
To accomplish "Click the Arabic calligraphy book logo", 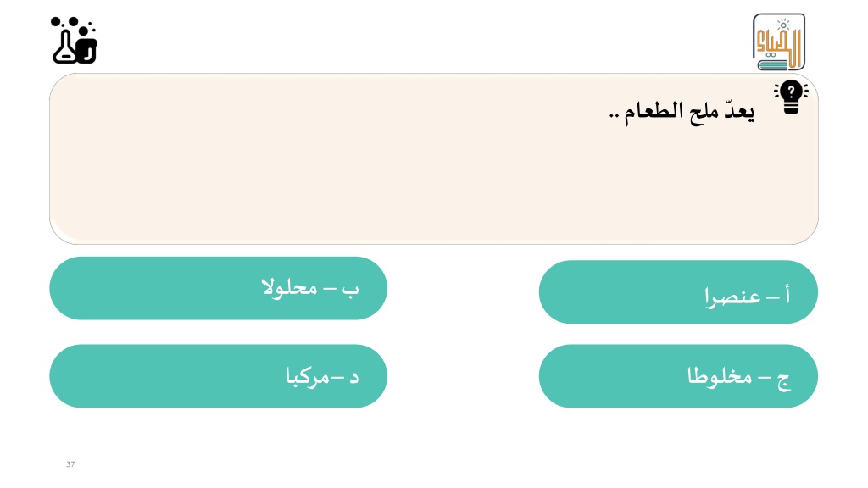I will (x=779, y=42).
